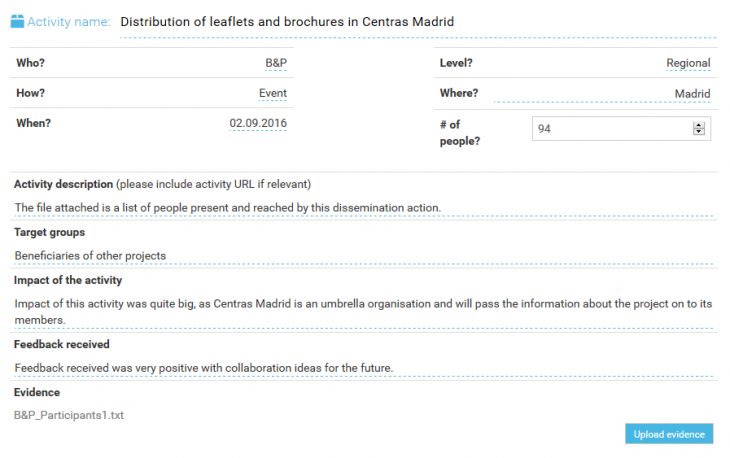
Task: Edit the Where field Madrid
Action: pos(602,94)
